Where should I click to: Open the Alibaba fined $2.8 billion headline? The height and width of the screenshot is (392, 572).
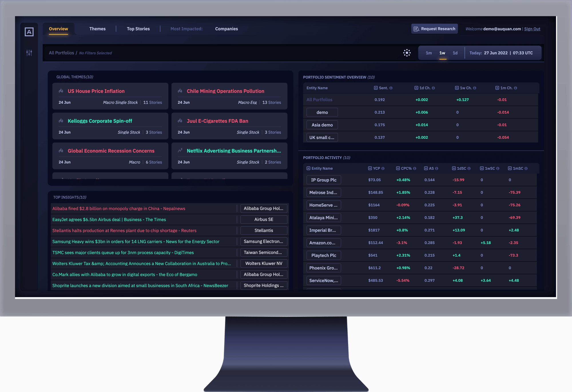coord(119,209)
